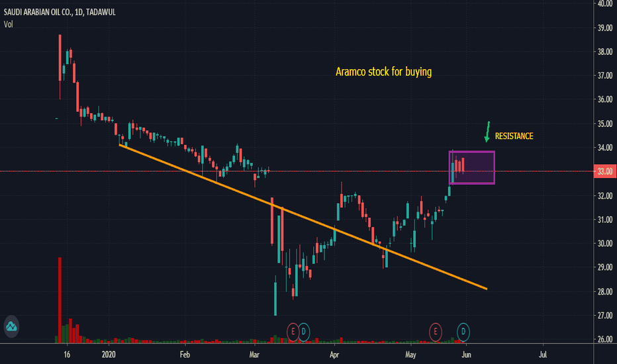The height and width of the screenshot is (364, 617).
Task: Click the Apr date axis label
Action: coord(334,355)
